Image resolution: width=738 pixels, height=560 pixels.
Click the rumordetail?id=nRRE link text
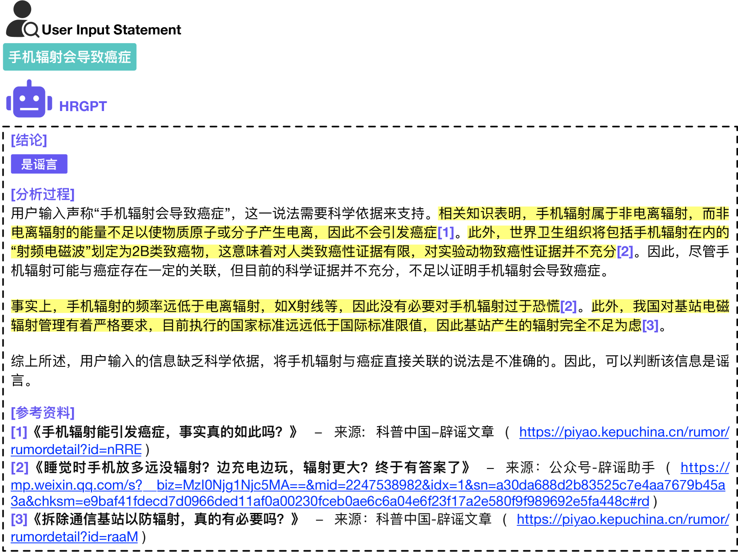click(x=76, y=449)
